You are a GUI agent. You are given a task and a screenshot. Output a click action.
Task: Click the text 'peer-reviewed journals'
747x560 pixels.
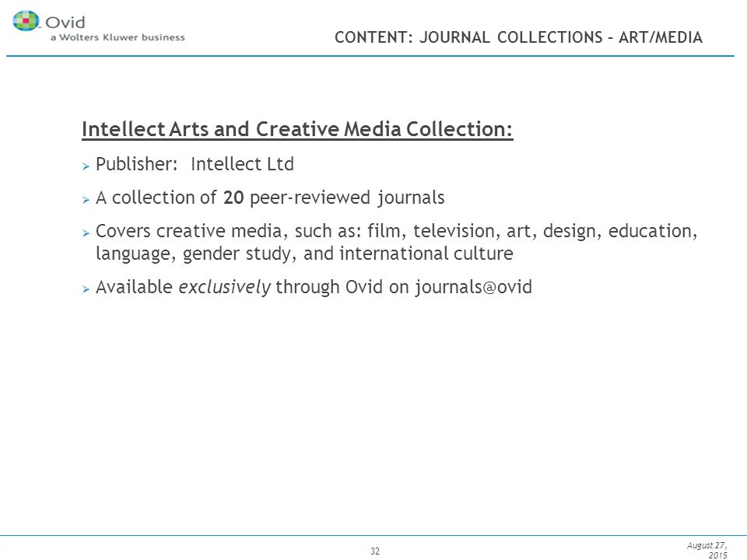[347, 198]
